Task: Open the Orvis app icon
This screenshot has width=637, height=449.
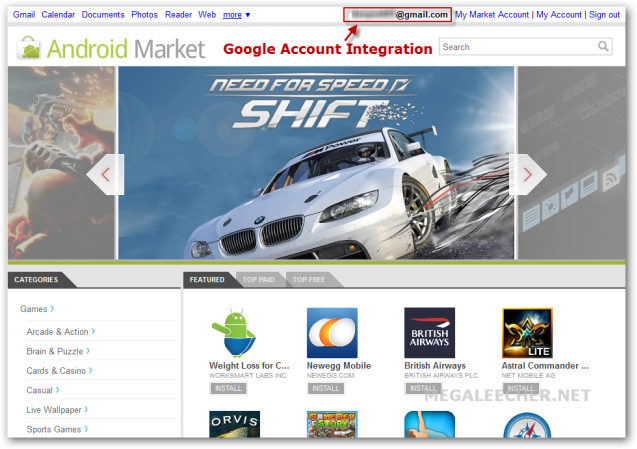Action: (234, 424)
